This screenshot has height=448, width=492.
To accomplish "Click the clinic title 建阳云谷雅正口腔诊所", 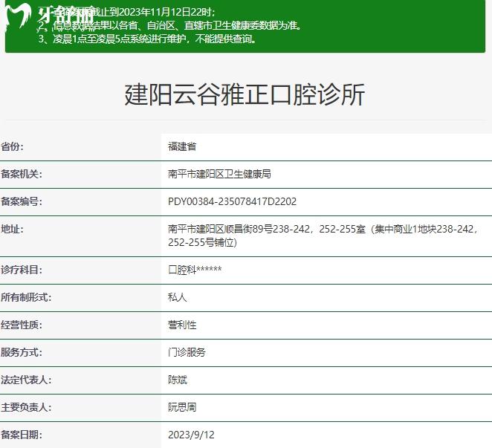I will click(245, 95).
